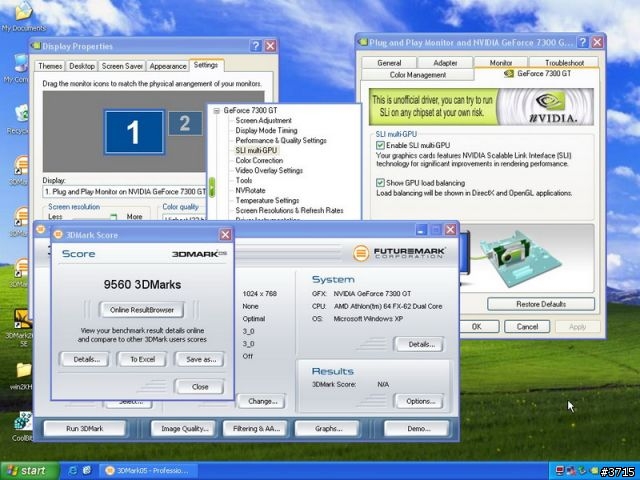The width and height of the screenshot is (640, 480).
Task: Open Color Correction item
Action: pos(259,160)
